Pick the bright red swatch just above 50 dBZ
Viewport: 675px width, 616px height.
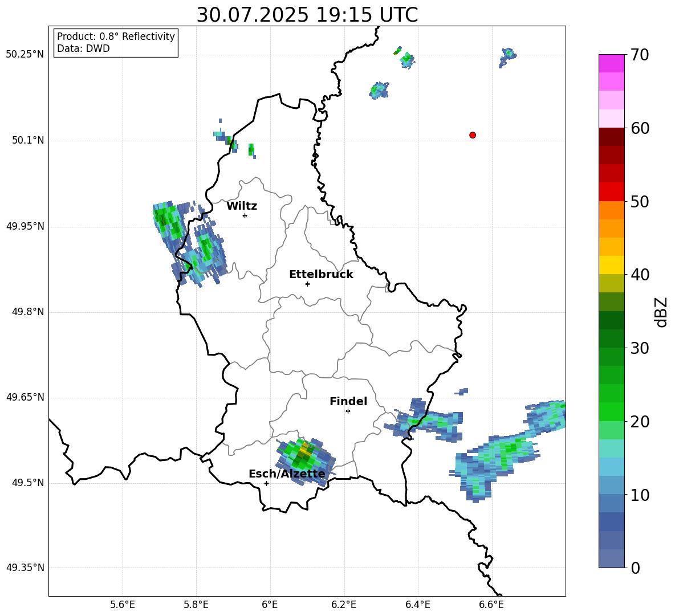tap(611, 192)
